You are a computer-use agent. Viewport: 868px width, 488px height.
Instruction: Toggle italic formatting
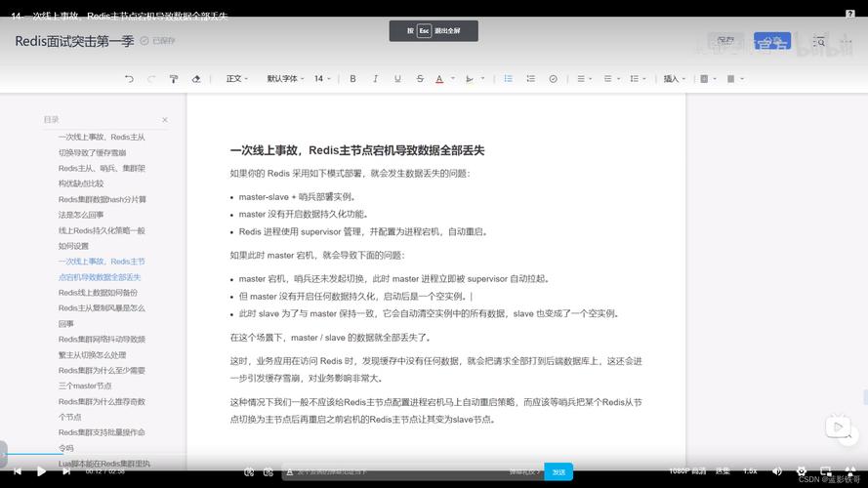pos(375,78)
